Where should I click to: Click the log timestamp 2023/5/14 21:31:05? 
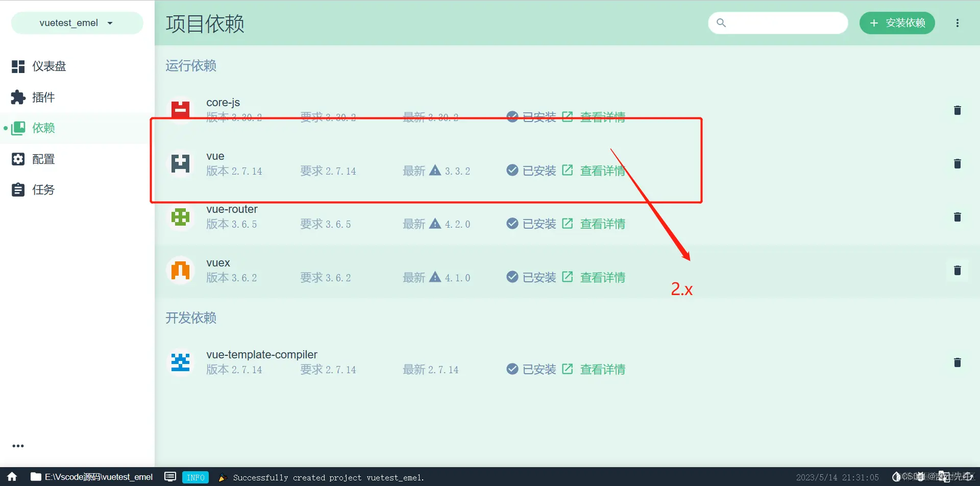tap(838, 478)
